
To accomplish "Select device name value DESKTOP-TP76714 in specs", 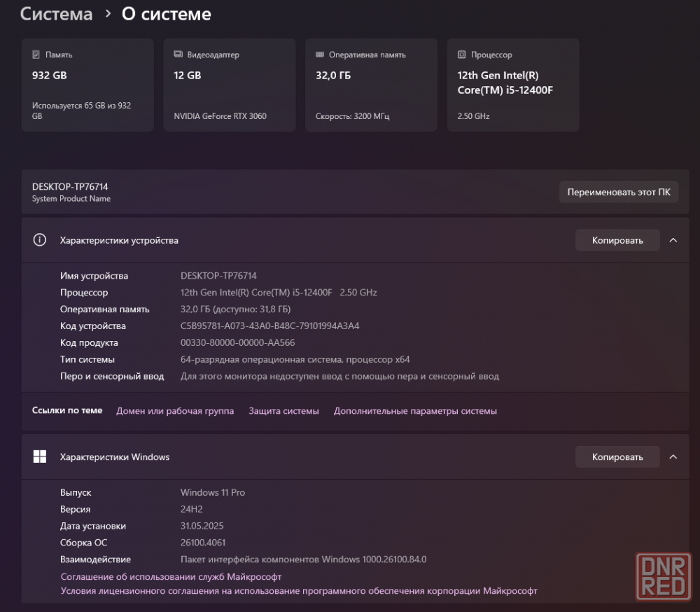I will (218, 276).
